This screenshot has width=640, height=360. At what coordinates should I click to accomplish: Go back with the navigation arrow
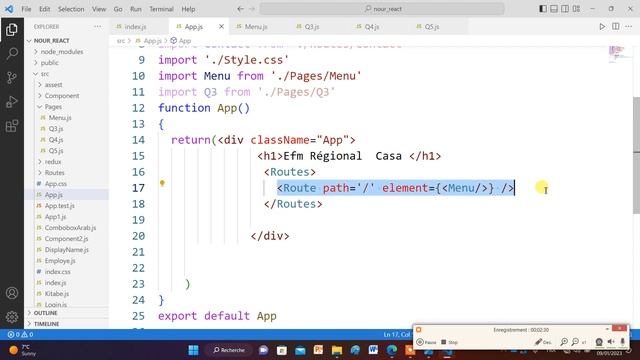[x=240, y=9]
